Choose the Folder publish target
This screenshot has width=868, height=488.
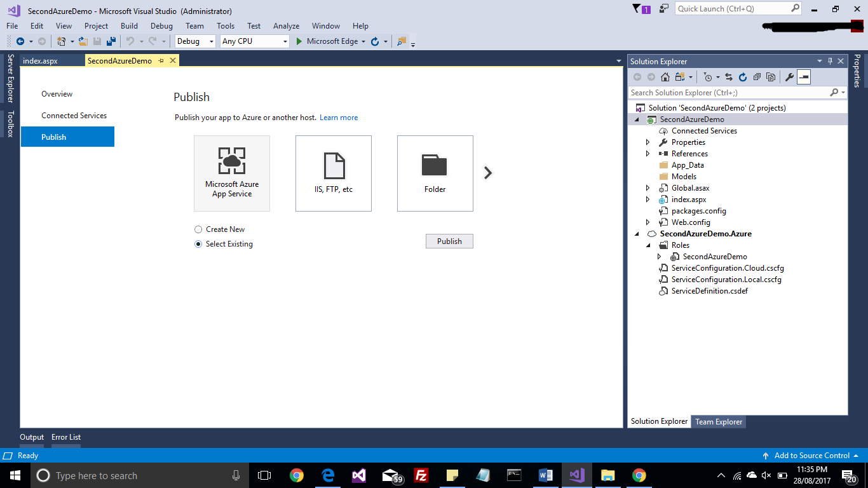[x=435, y=173]
